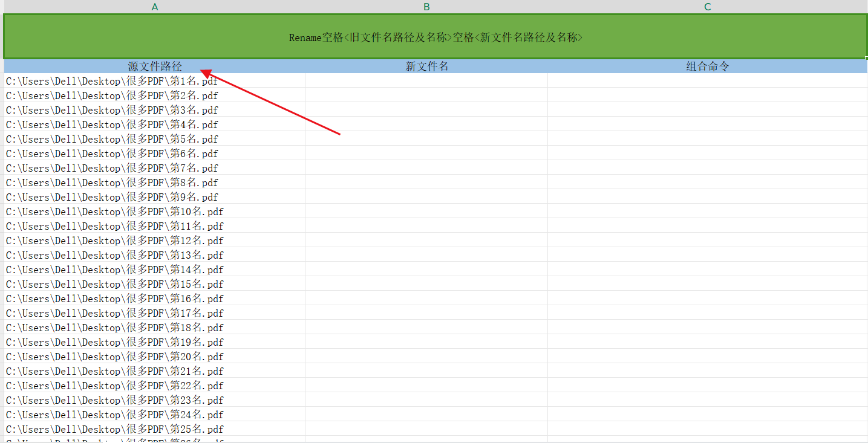Select cell with 第2名.pdf path

pyautogui.click(x=155, y=95)
